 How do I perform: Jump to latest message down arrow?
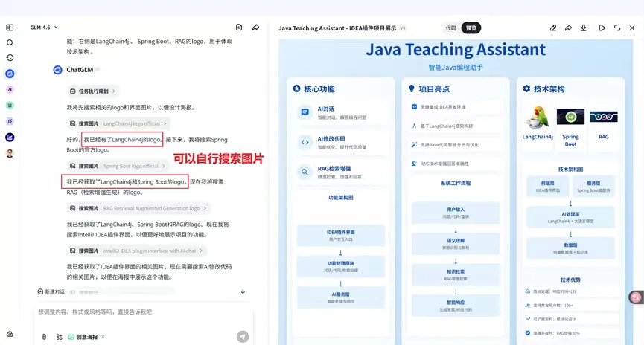tap(243, 291)
